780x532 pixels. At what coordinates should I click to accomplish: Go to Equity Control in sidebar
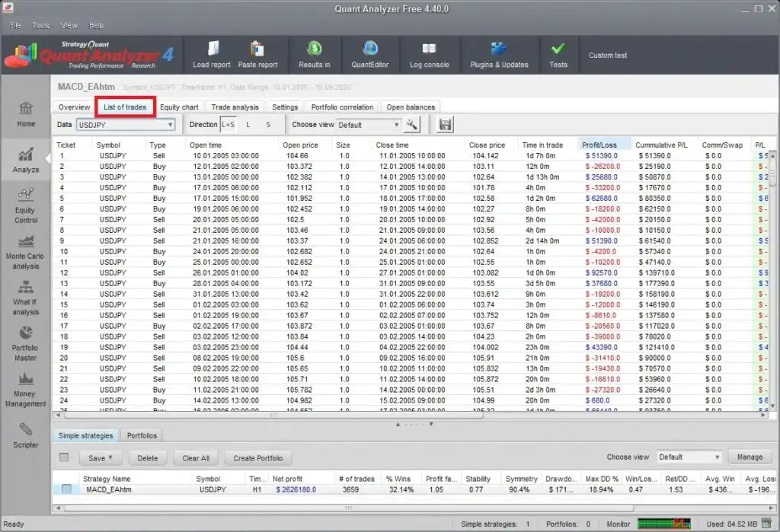(26, 205)
